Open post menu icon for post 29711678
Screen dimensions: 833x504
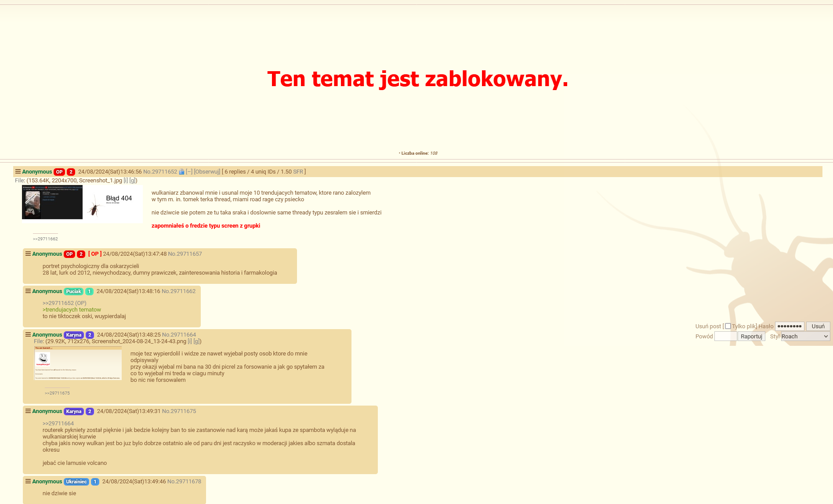point(28,481)
